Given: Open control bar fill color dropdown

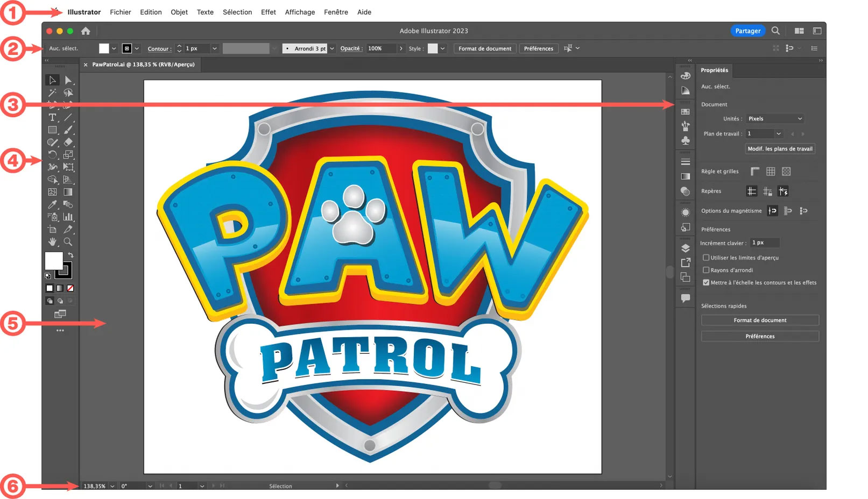Looking at the screenshot, I should click(114, 48).
